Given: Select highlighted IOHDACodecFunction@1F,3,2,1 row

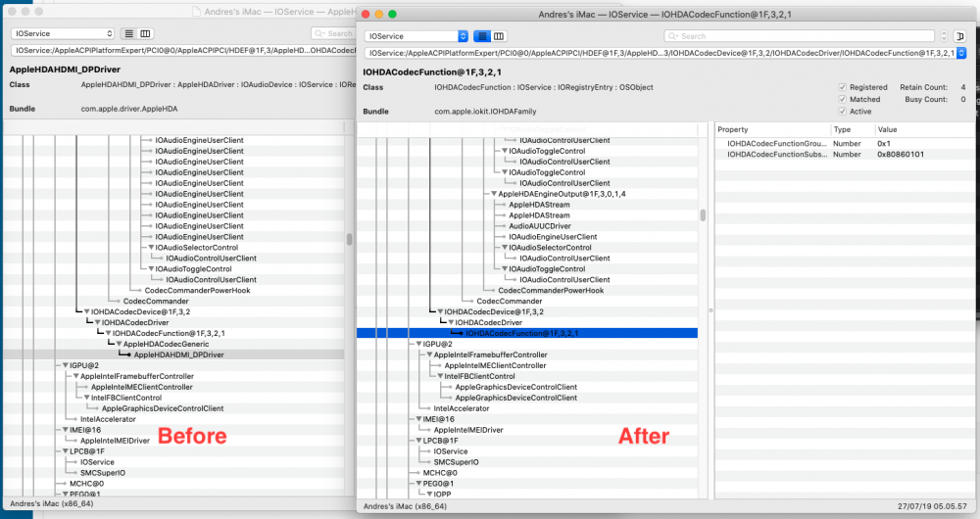Looking at the screenshot, I should [527, 334].
